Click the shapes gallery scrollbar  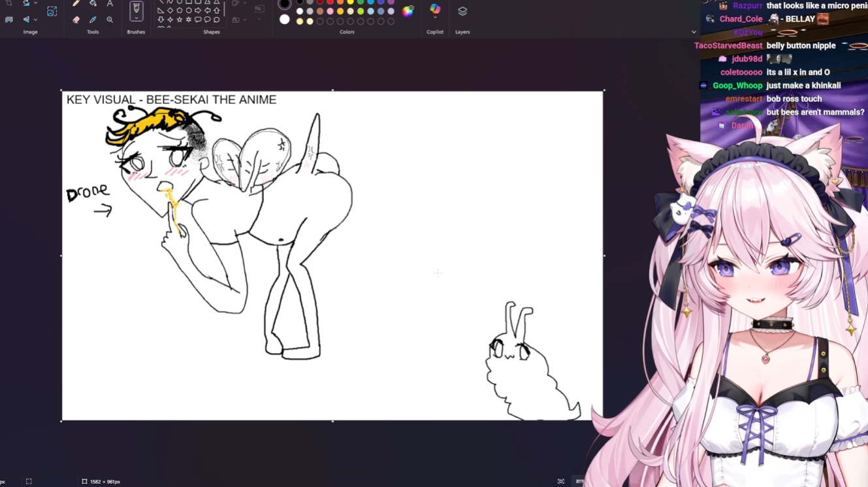click(225, 9)
